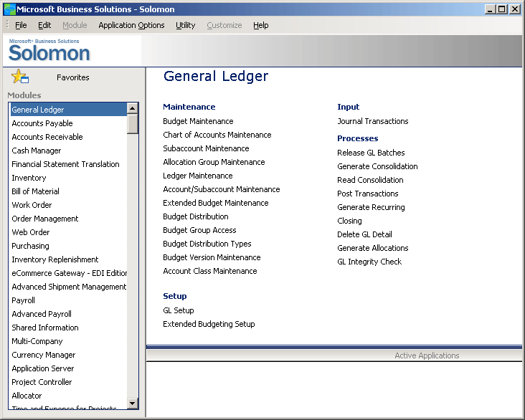
Task: Launch Read Consolidation process
Action: 370,180
